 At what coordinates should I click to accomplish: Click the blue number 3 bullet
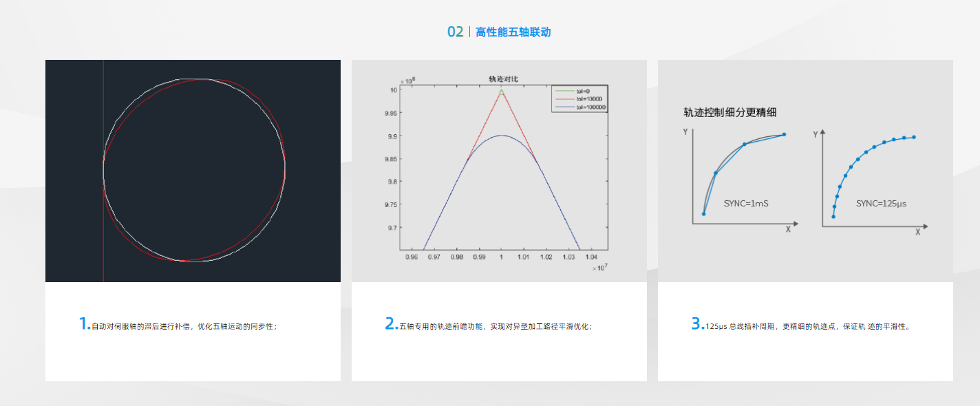coord(696,324)
